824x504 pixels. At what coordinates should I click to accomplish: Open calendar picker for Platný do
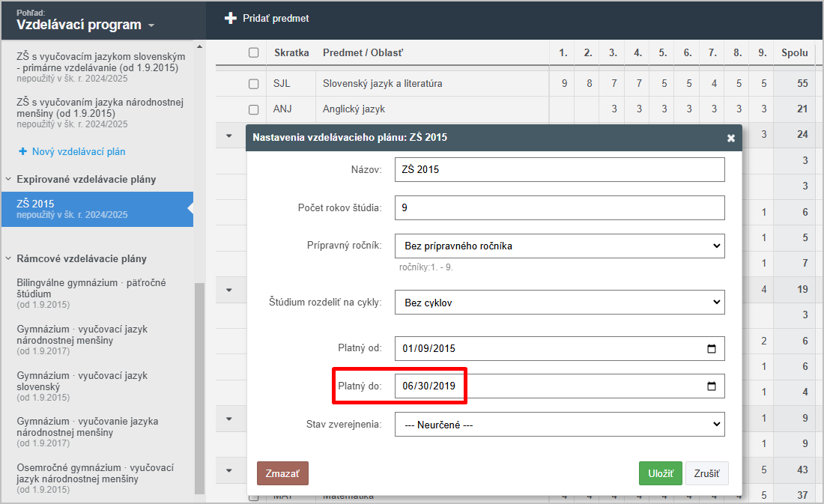pyautogui.click(x=711, y=386)
